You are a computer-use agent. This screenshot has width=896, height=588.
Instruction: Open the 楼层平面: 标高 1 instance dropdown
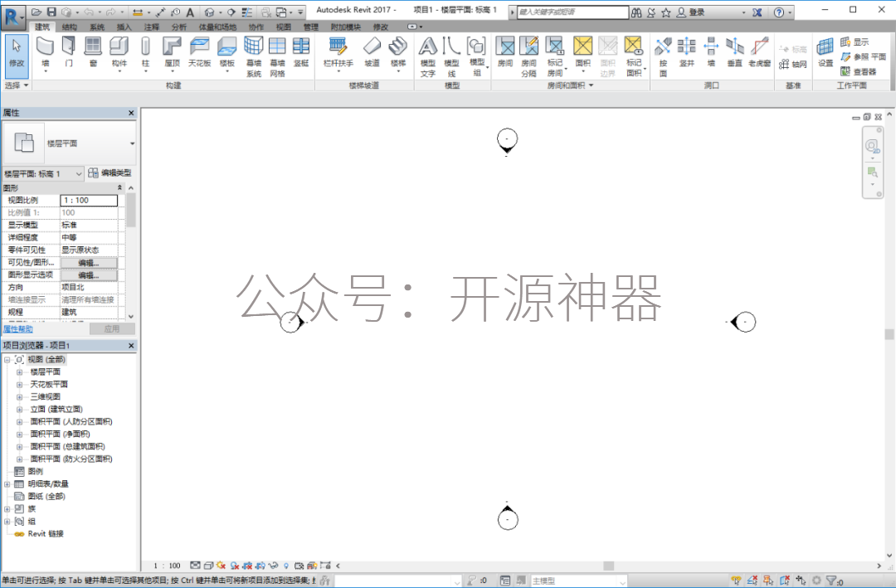coord(43,173)
